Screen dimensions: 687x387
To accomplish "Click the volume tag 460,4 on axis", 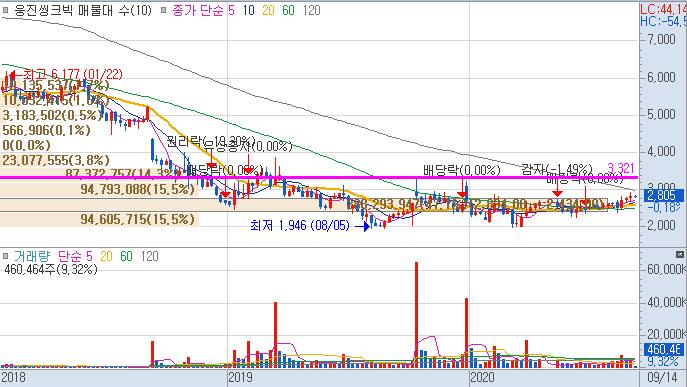I will [x=664, y=349].
